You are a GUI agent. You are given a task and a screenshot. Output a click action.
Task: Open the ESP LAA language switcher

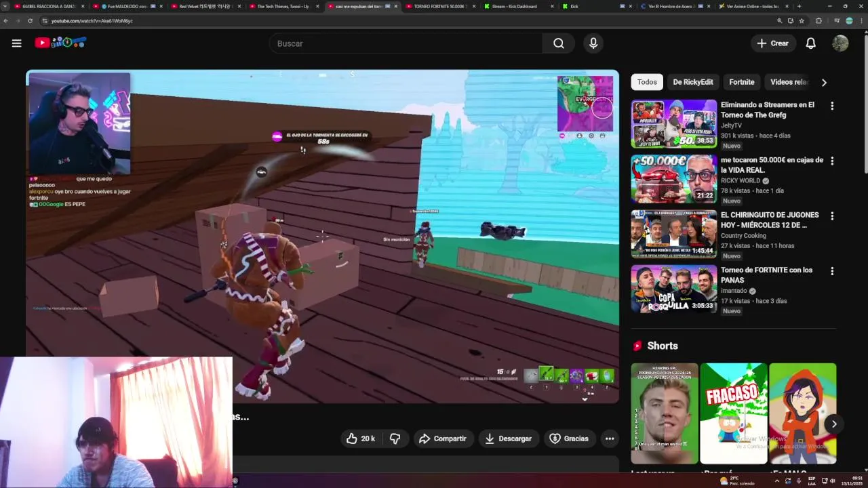coord(812,481)
